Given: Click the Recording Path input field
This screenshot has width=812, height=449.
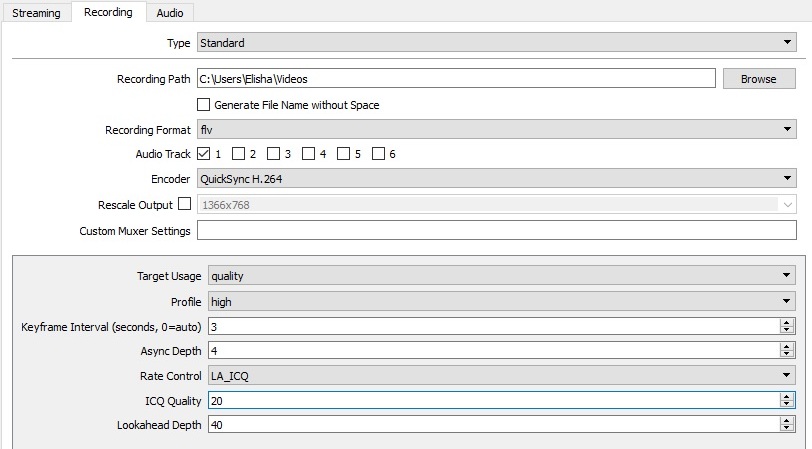Looking at the screenshot, I should pos(456,79).
